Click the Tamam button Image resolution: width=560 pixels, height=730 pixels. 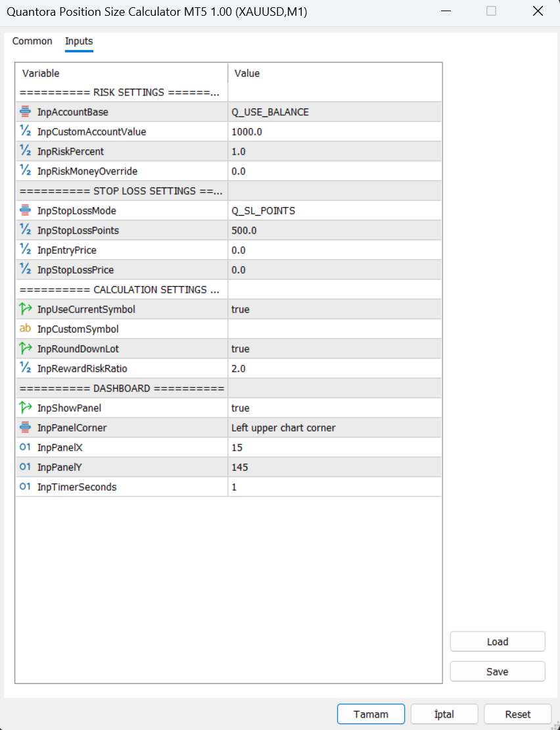coord(371,714)
